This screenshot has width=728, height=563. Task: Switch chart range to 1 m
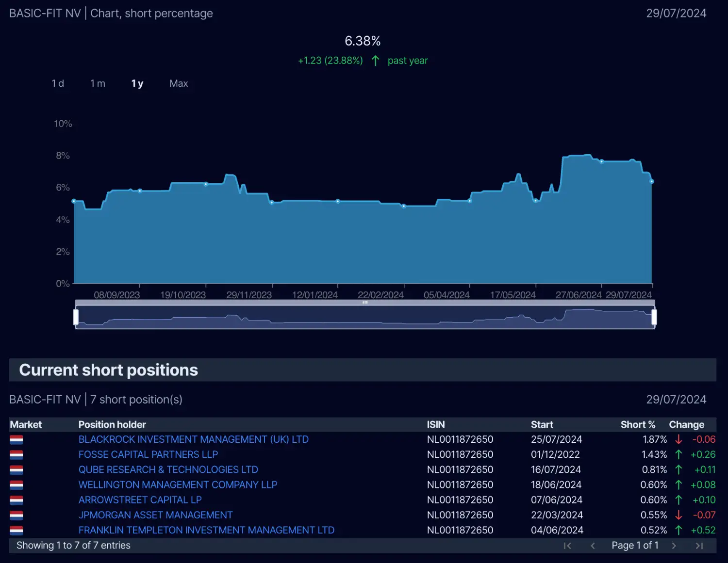click(98, 83)
